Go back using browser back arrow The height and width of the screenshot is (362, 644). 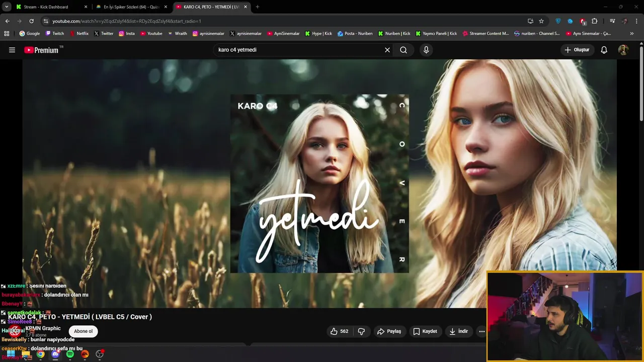pyautogui.click(x=8, y=21)
